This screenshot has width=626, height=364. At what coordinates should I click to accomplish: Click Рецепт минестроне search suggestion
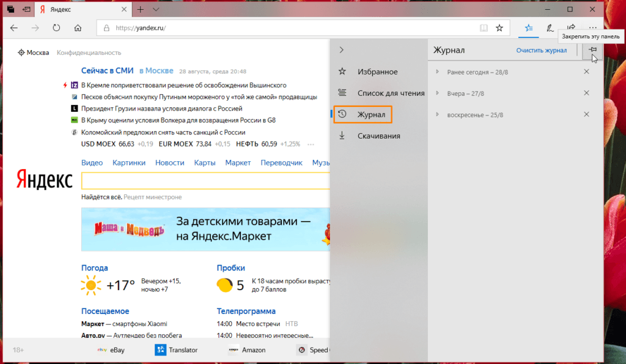(152, 197)
